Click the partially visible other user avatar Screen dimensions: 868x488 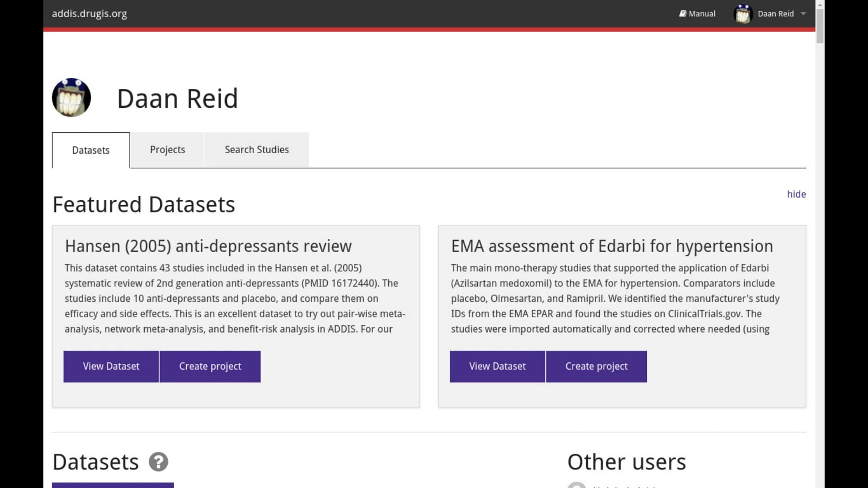tap(576, 485)
